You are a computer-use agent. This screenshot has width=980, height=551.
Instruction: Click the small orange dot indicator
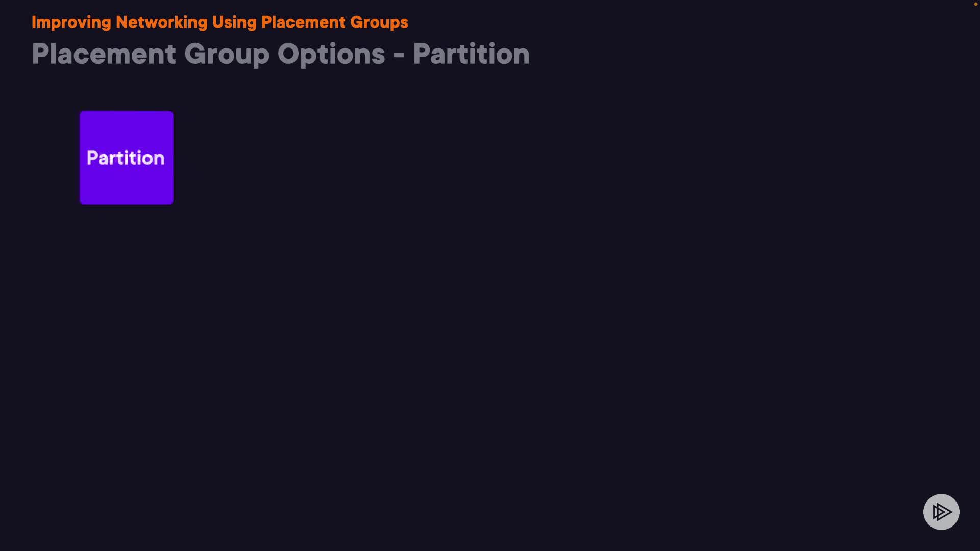tap(975, 4)
